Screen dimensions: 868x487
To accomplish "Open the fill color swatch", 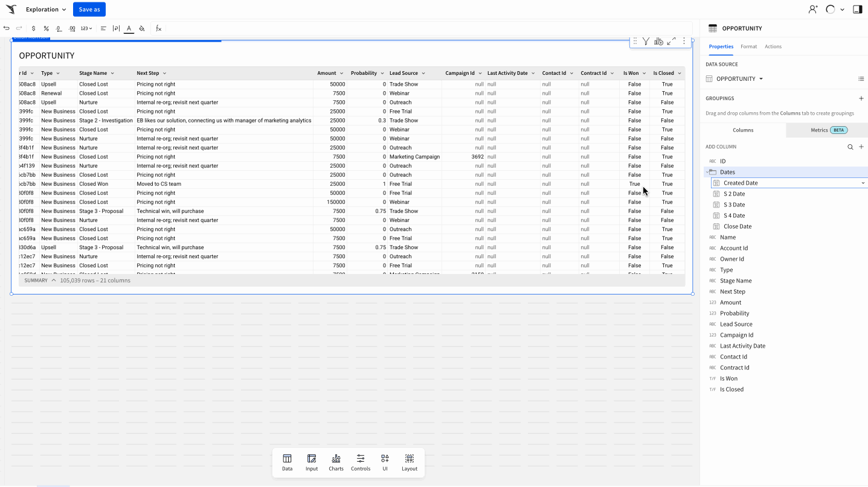I will (x=143, y=28).
